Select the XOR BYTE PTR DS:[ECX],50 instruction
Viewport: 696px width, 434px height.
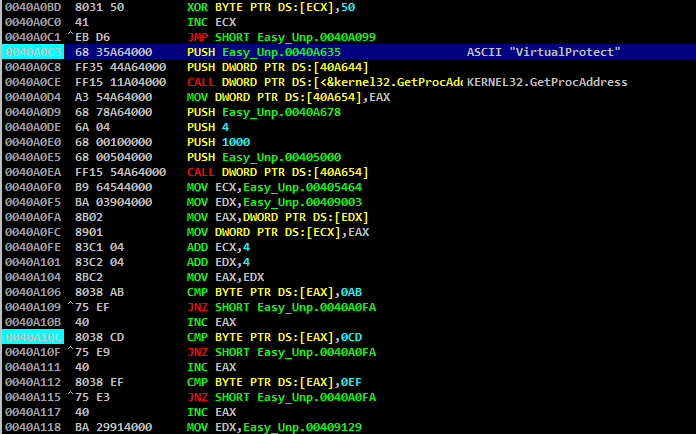tap(271, 7)
